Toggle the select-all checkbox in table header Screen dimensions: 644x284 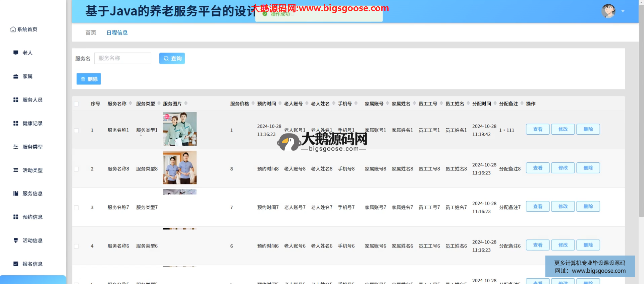[x=76, y=104]
